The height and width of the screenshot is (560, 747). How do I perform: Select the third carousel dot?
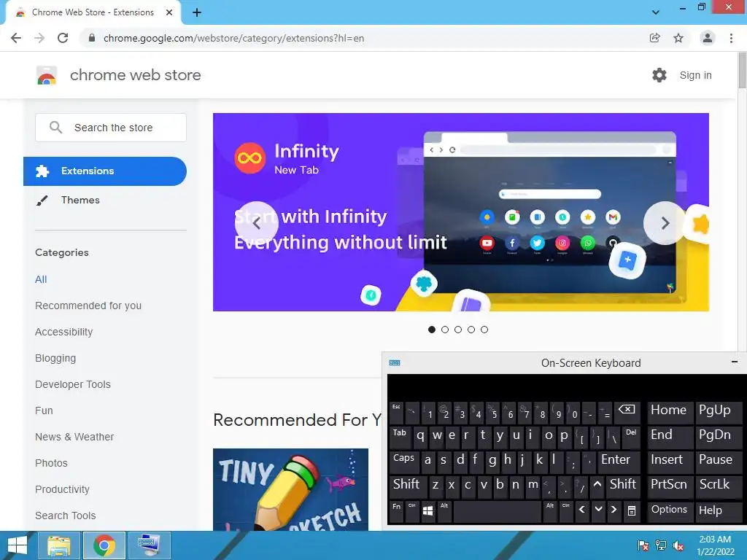click(458, 330)
